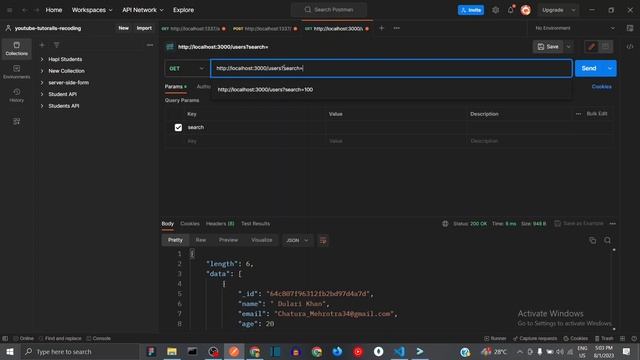The image size is (640, 360).
Task: Copy response body with copy icon
Action: (x=592, y=240)
